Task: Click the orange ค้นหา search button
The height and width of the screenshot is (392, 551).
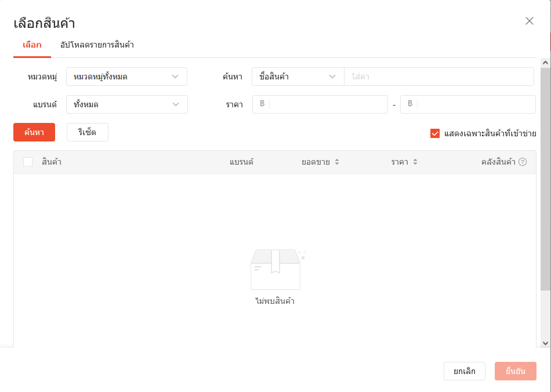Action: [x=34, y=132]
